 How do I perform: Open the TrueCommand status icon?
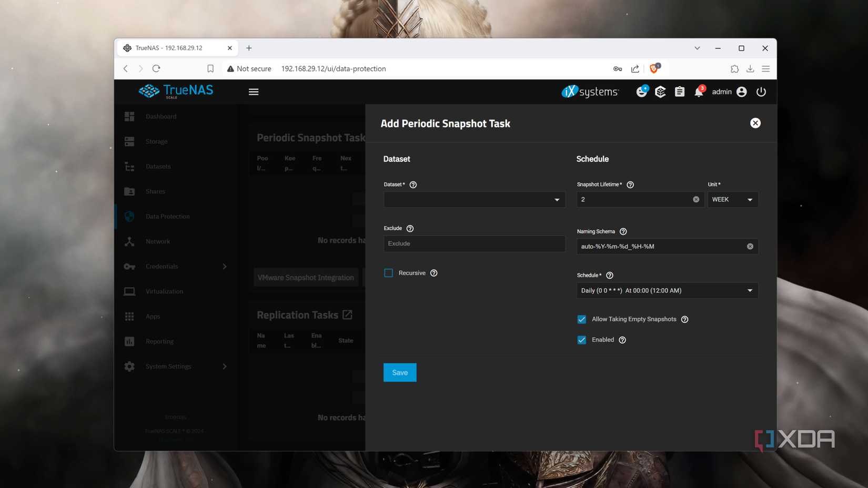click(641, 91)
